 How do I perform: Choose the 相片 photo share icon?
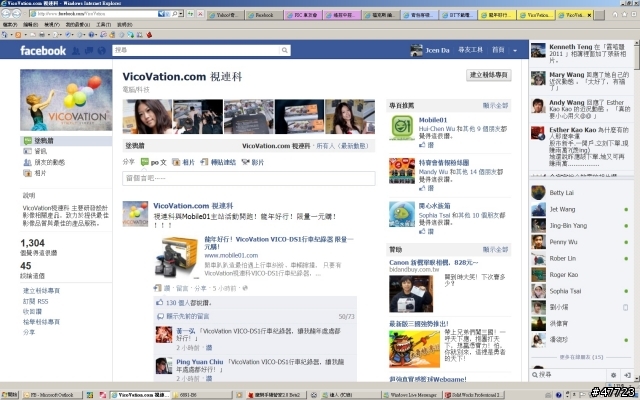pyautogui.click(x=176, y=162)
